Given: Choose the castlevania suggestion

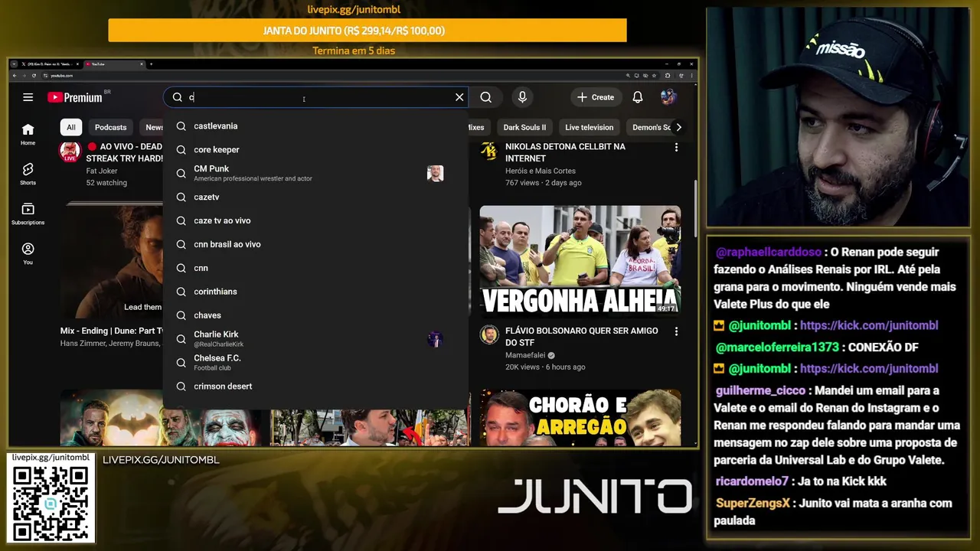Looking at the screenshot, I should coord(315,126).
